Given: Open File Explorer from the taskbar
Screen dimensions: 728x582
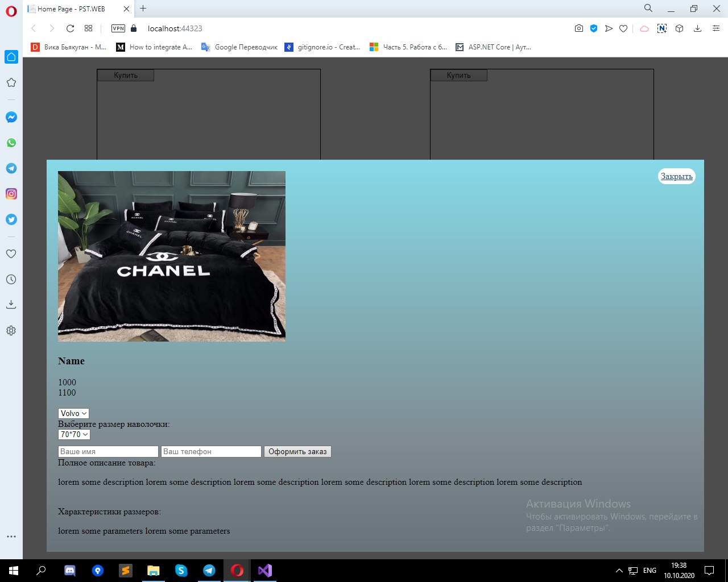Looking at the screenshot, I should point(154,570).
